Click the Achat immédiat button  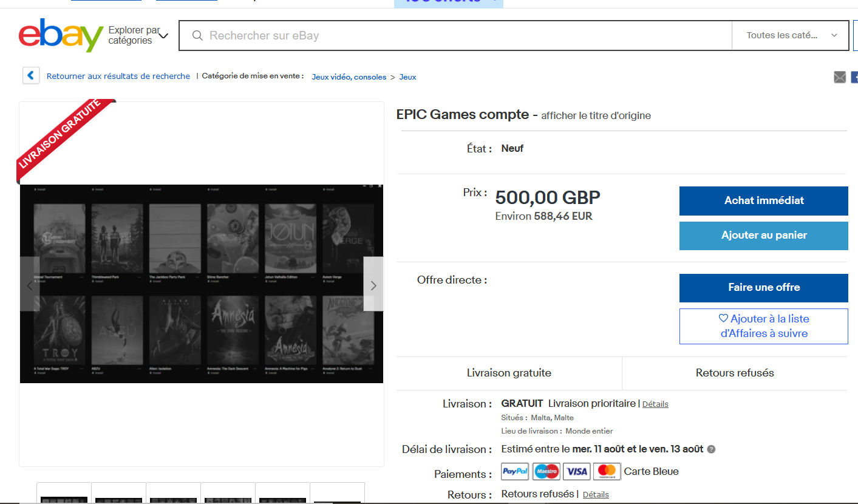click(x=764, y=200)
